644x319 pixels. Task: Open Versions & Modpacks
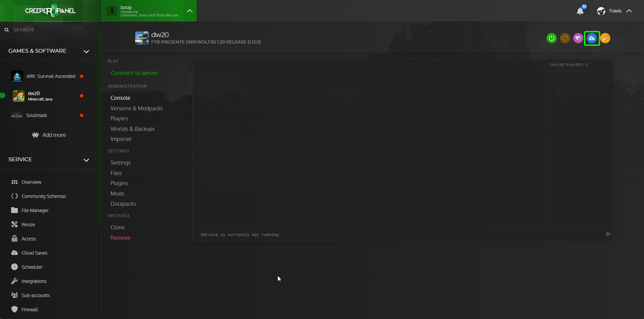pyautogui.click(x=137, y=108)
